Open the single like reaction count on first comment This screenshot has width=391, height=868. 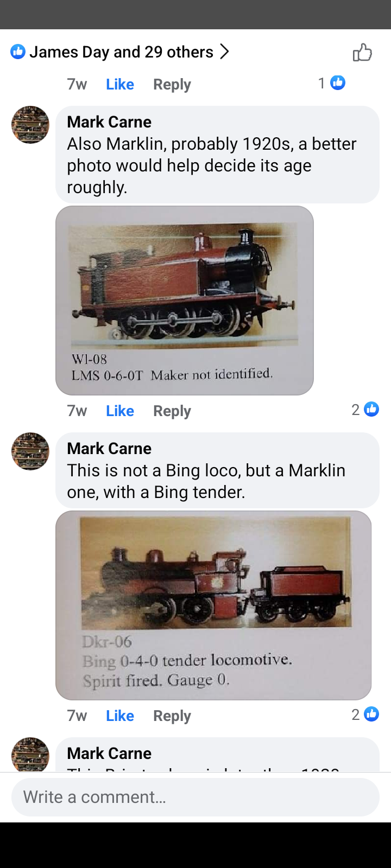331,83
